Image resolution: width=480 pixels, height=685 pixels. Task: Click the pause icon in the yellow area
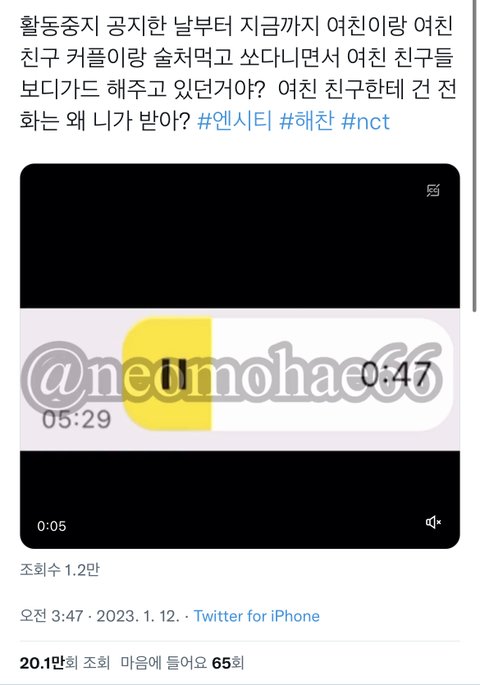[174, 374]
